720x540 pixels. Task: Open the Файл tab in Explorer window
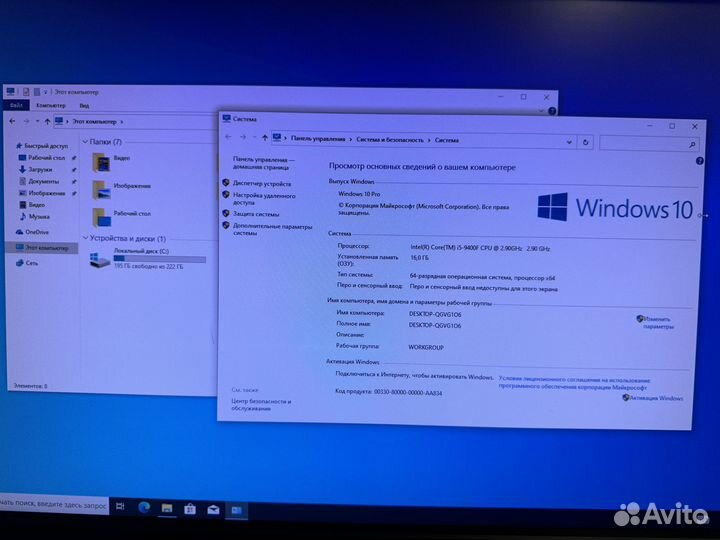pyautogui.click(x=17, y=105)
